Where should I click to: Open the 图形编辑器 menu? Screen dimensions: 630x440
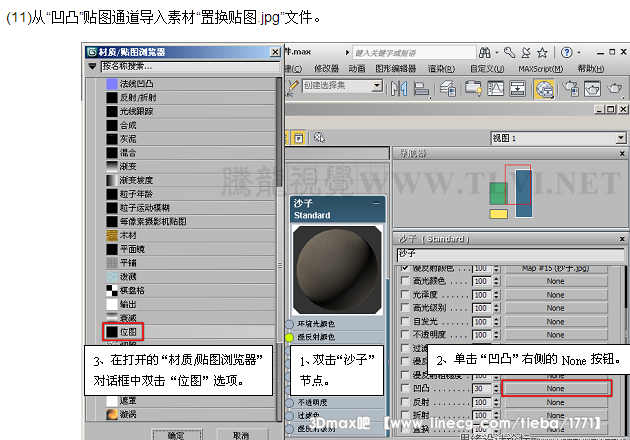(x=396, y=69)
